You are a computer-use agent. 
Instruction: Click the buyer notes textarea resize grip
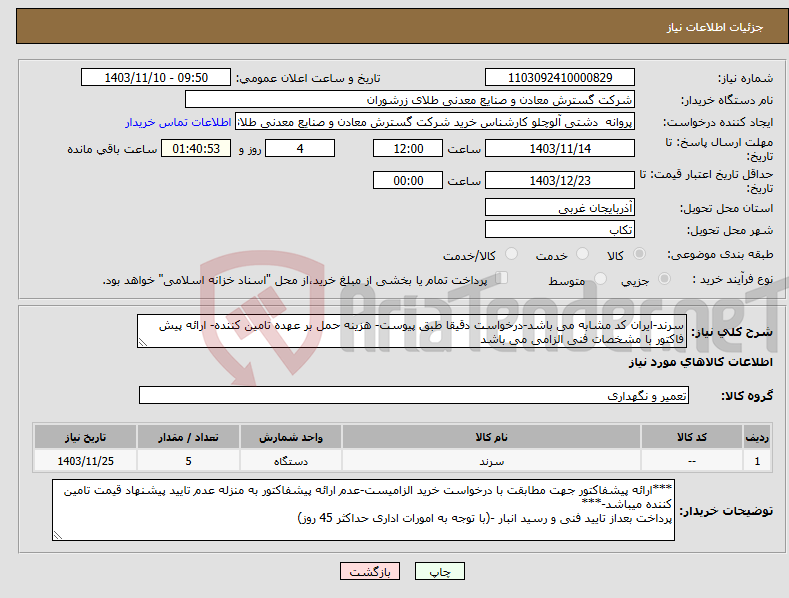click(58, 536)
